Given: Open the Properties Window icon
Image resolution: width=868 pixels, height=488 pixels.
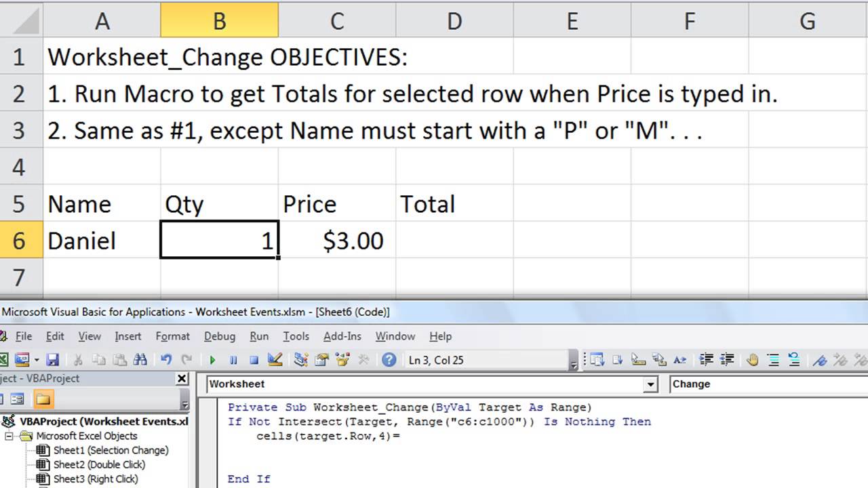Looking at the screenshot, I should (322, 360).
